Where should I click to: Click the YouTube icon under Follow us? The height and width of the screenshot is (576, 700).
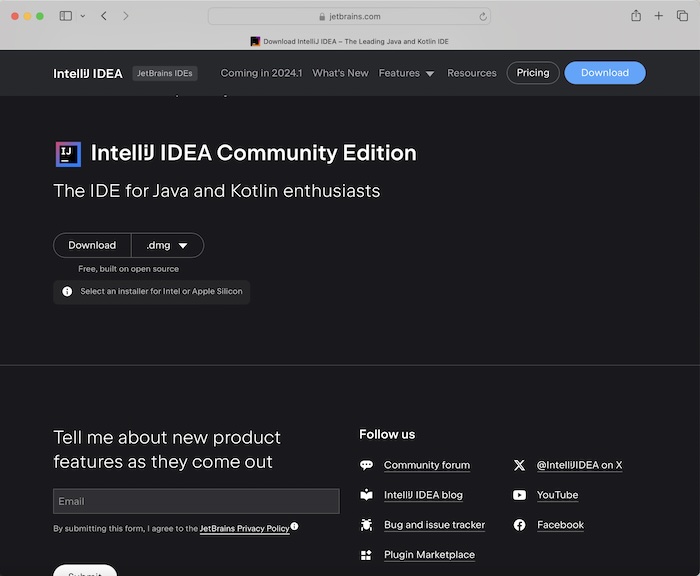pos(519,495)
